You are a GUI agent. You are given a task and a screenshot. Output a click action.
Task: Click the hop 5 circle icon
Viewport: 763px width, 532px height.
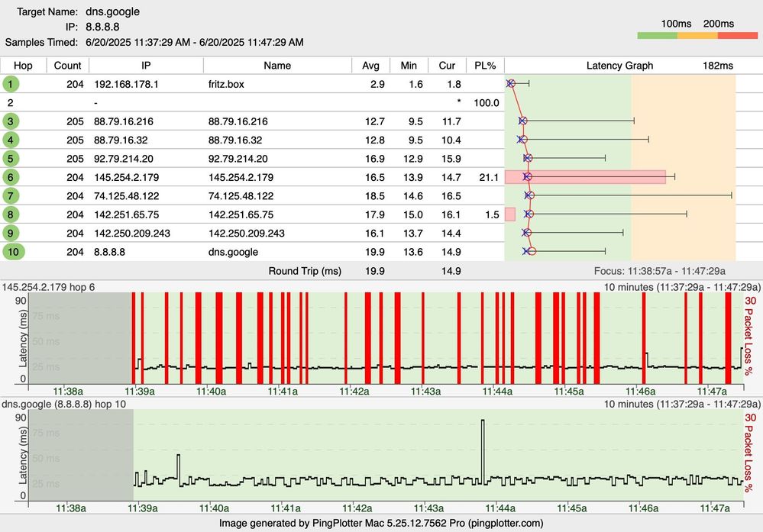11,159
